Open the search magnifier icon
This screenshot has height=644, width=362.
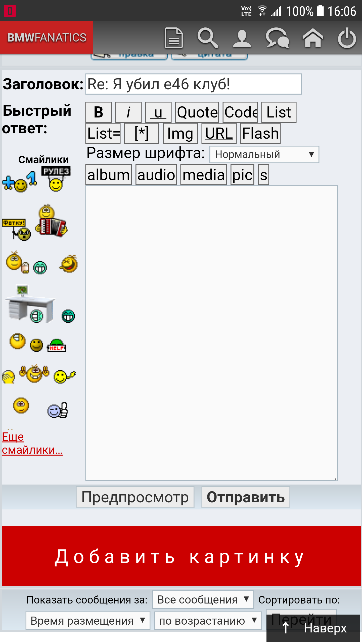(208, 38)
